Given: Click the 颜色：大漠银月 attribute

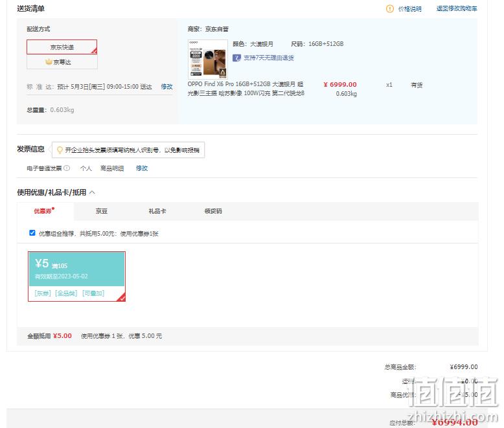Looking at the screenshot, I should tap(253, 44).
